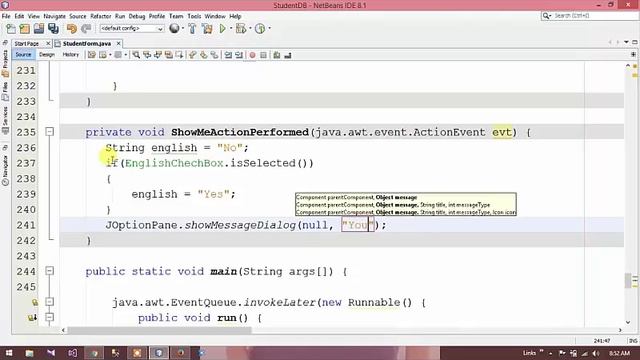
Task: Click the Clean and Build icon
Action: click(x=207, y=29)
